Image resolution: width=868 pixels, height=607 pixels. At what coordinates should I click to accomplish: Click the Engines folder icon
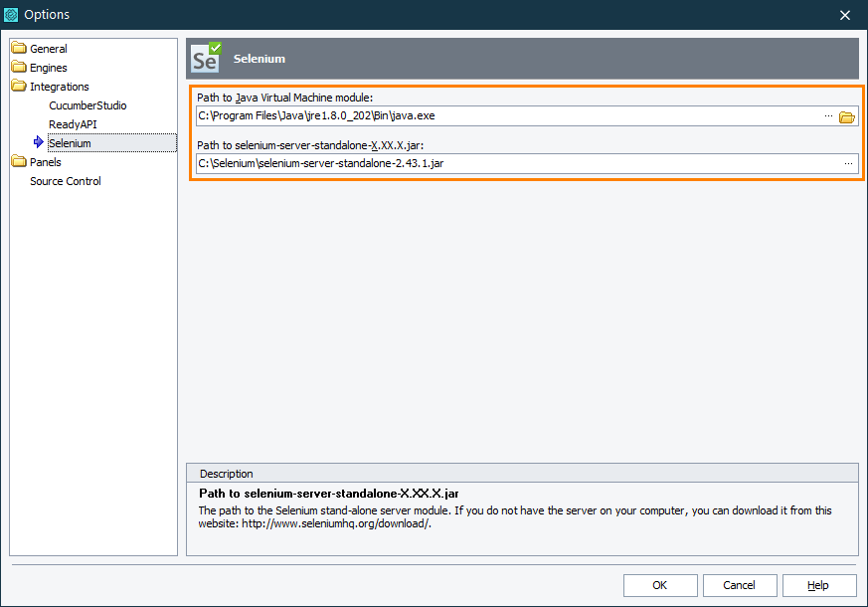[17, 67]
